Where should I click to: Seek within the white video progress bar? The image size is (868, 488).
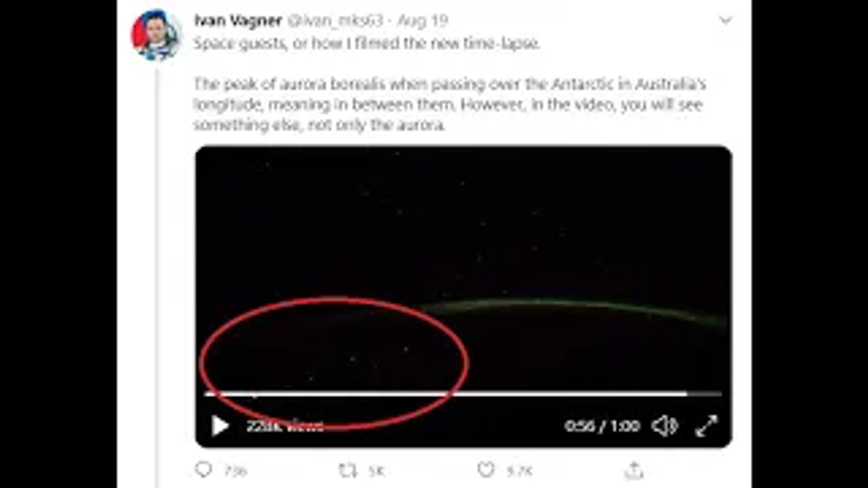446,393
